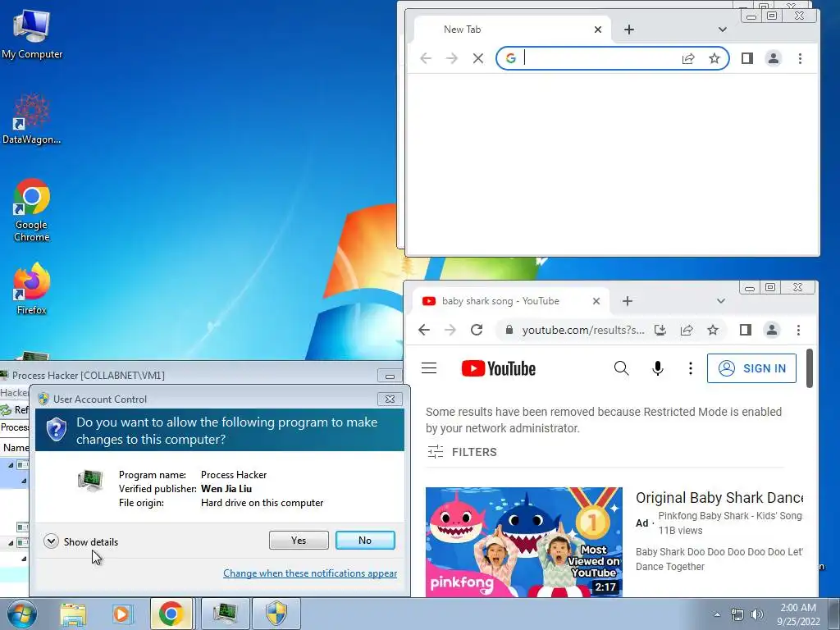Viewport: 840px width, 630px height.
Task: Go back in YouTube Chrome window
Action: [x=424, y=330]
